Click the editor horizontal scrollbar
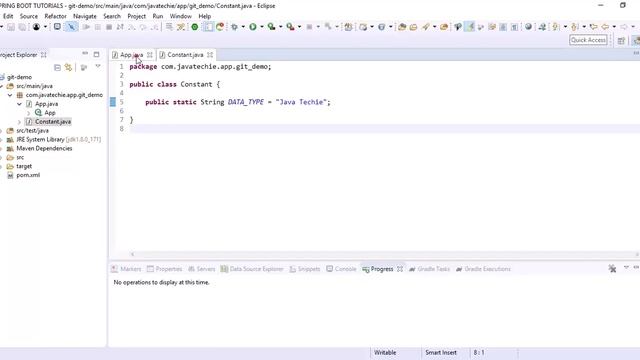 pyautogui.click(x=384, y=254)
